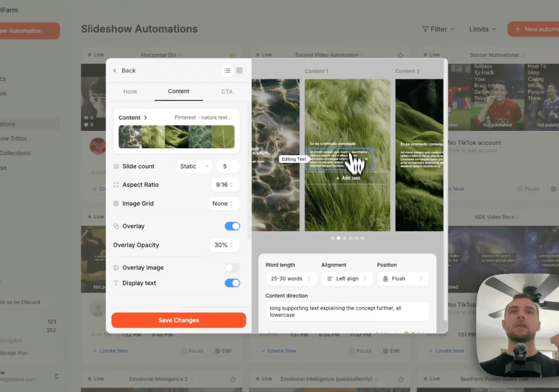Click the Slide count layers icon

116,166
